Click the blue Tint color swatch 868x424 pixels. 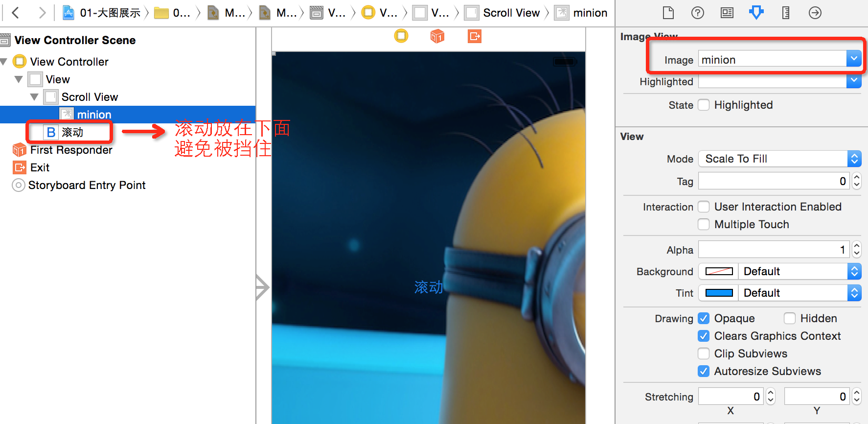tap(719, 293)
